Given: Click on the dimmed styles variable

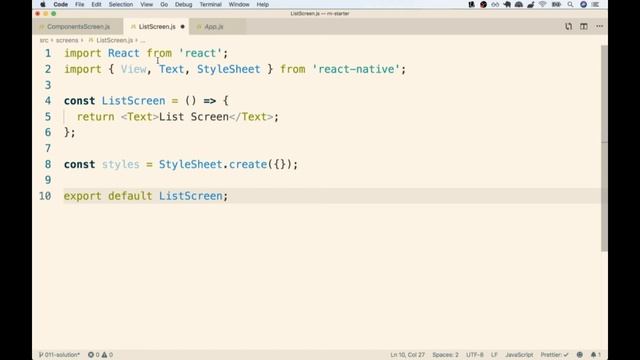Looking at the screenshot, I should click(x=120, y=164).
